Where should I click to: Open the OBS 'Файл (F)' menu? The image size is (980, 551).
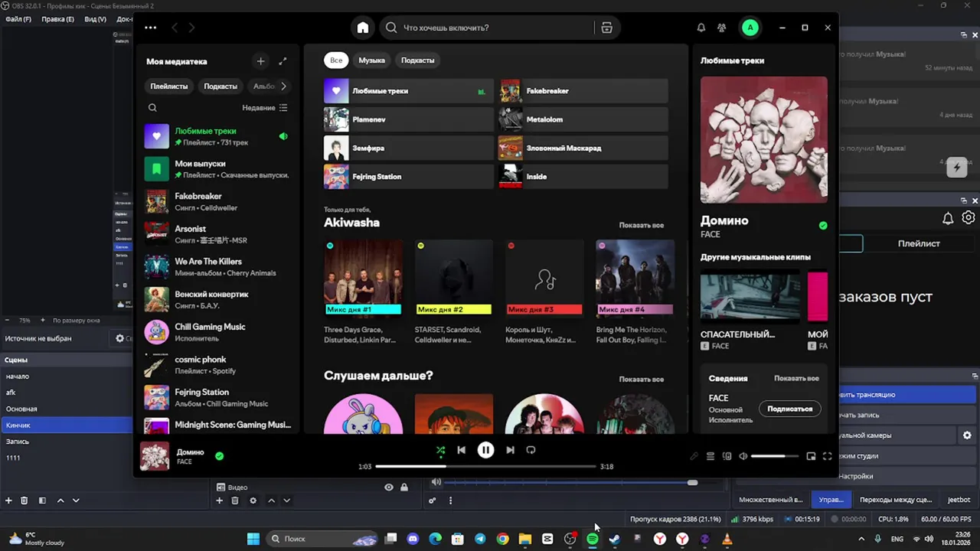[x=18, y=19]
